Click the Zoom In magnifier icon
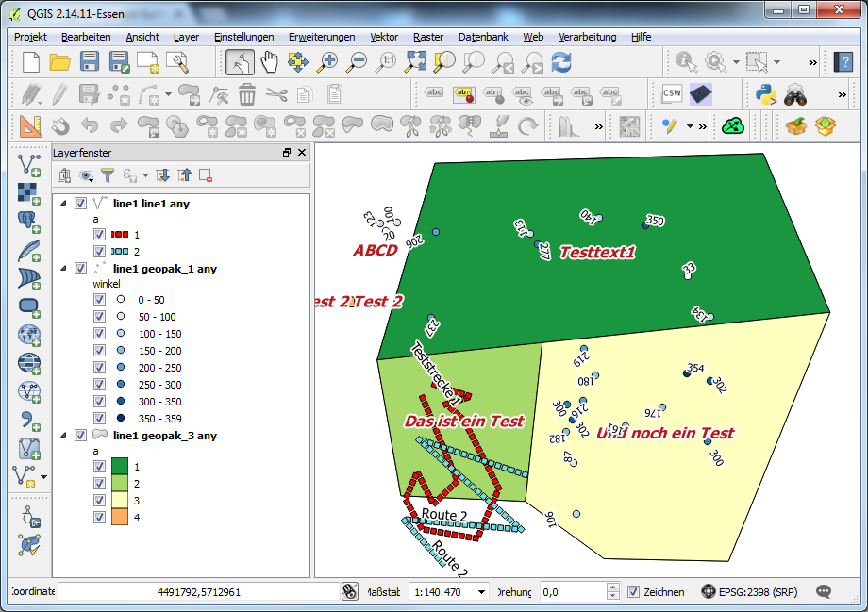 [x=327, y=62]
